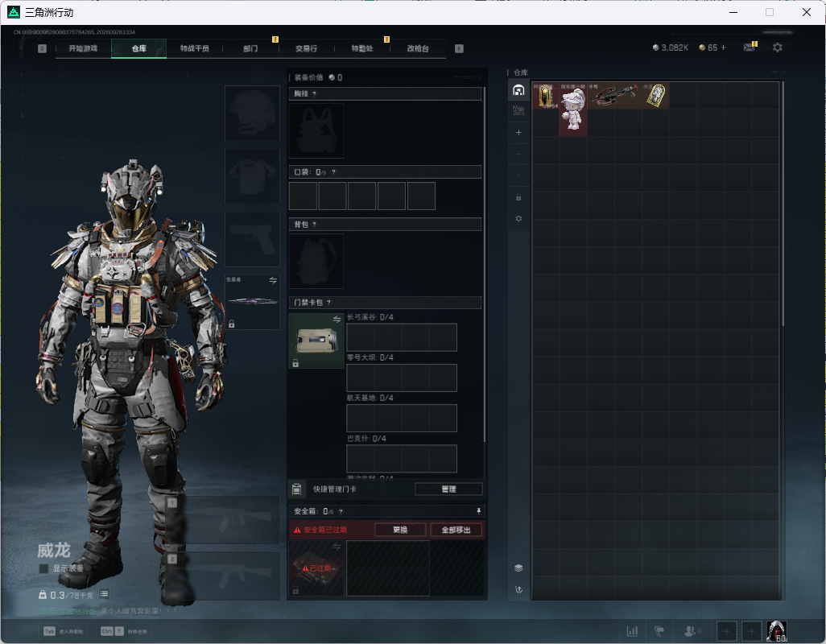Click help icon next to 安全箱
This screenshot has height=644, width=826.
point(341,511)
